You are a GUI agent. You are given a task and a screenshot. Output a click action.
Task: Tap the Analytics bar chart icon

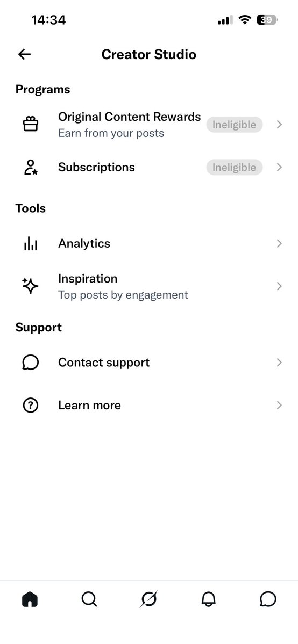(x=31, y=243)
